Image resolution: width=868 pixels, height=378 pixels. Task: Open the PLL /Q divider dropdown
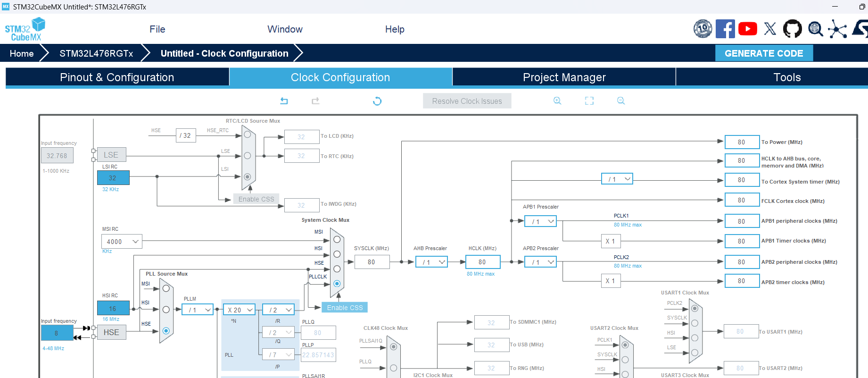tap(278, 332)
